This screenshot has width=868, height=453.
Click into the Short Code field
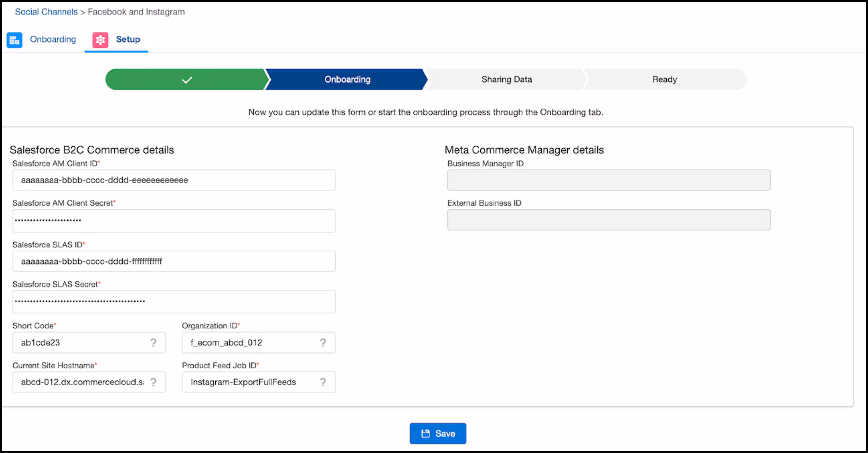[x=89, y=343]
